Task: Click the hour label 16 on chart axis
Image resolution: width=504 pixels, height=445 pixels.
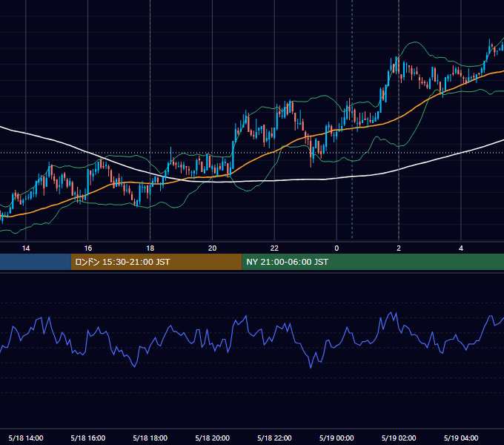Action: pos(87,248)
